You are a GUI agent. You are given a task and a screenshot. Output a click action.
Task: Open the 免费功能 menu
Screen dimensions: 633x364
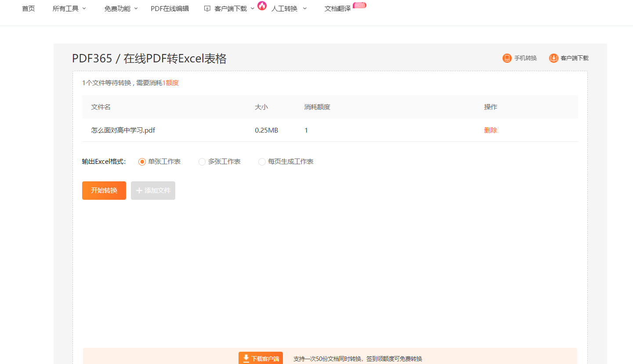117,8
